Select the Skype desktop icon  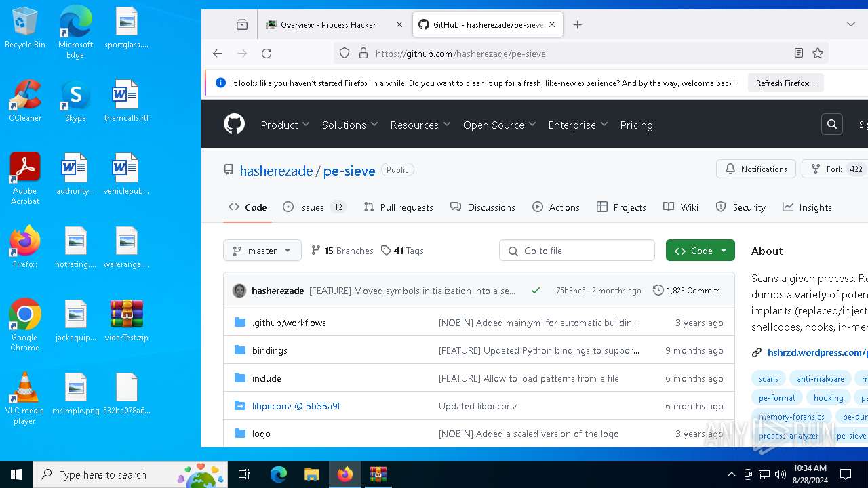[x=75, y=101]
